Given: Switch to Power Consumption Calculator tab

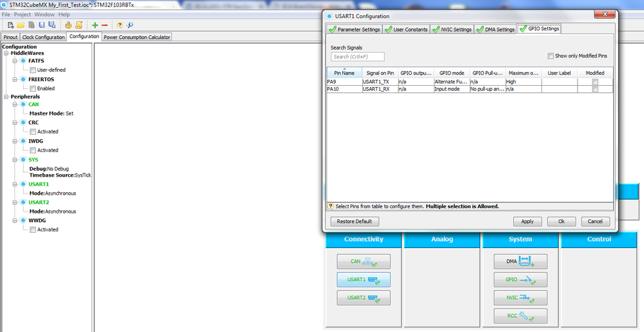Looking at the screenshot, I should (137, 37).
